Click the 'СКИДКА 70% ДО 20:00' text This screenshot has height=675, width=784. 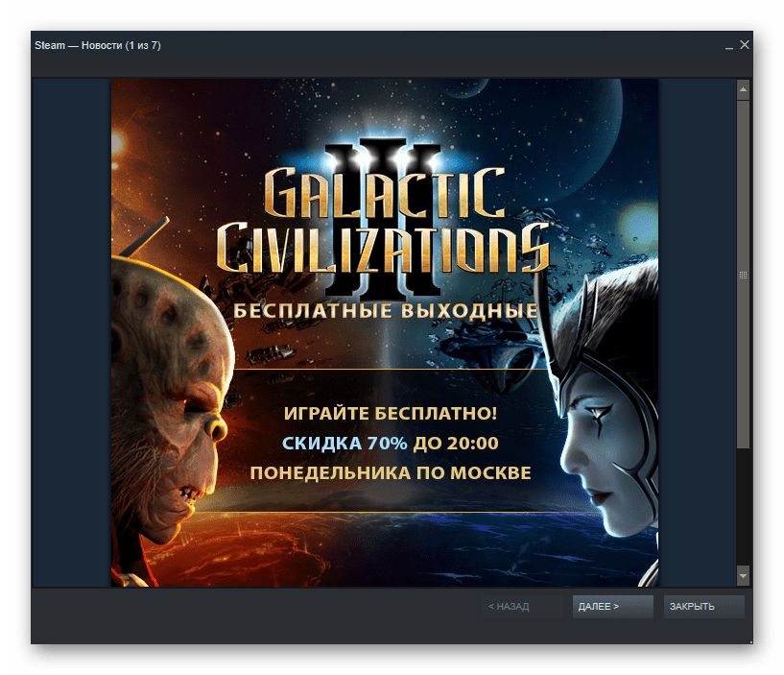[x=390, y=444]
